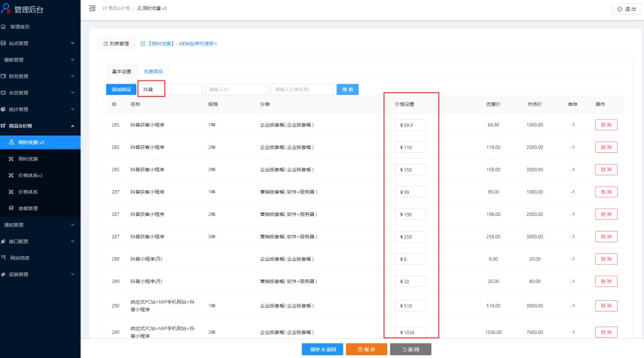Click the 接口配置 plug icon
The height and width of the screenshot is (358, 644).
pyautogui.click(x=4, y=241)
